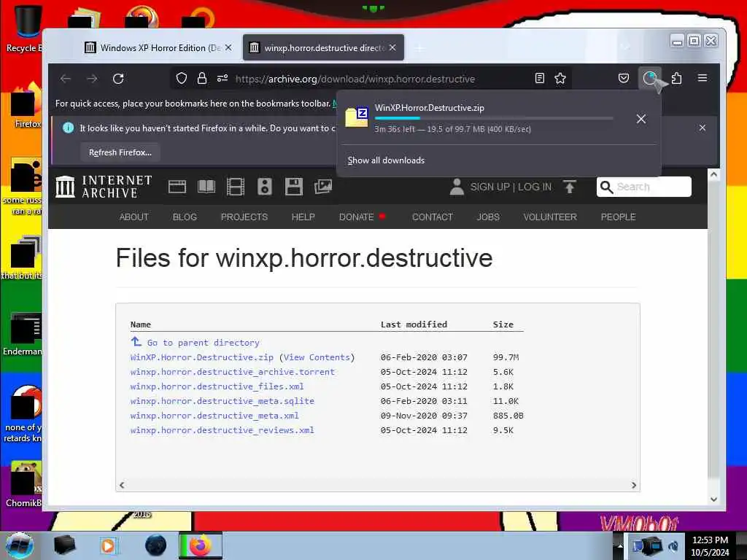Screen dimensions: 747x560
Task: Open the extensions puzzle icon
Action: (x=676, y=79)
